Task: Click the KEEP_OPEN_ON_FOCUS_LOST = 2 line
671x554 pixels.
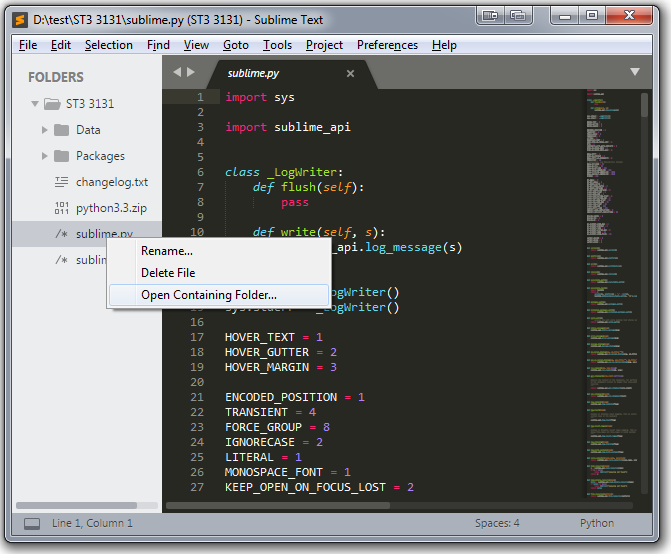Action: 319,487
